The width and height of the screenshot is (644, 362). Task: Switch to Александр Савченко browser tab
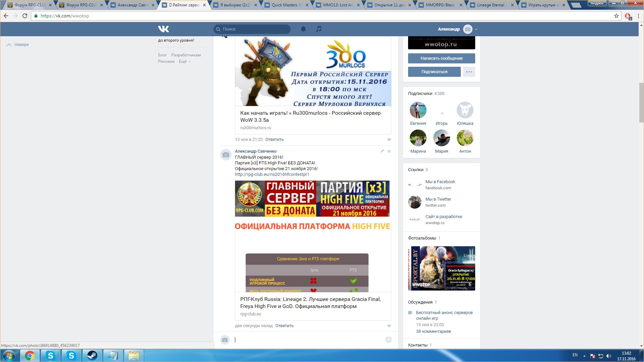(133, 5)
